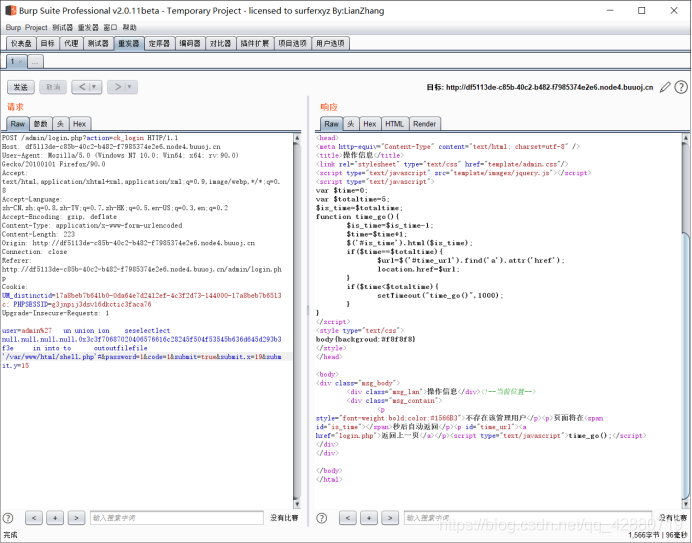Open the history forward dropdown arrow

pyautogui.click(x=130, y=87)
